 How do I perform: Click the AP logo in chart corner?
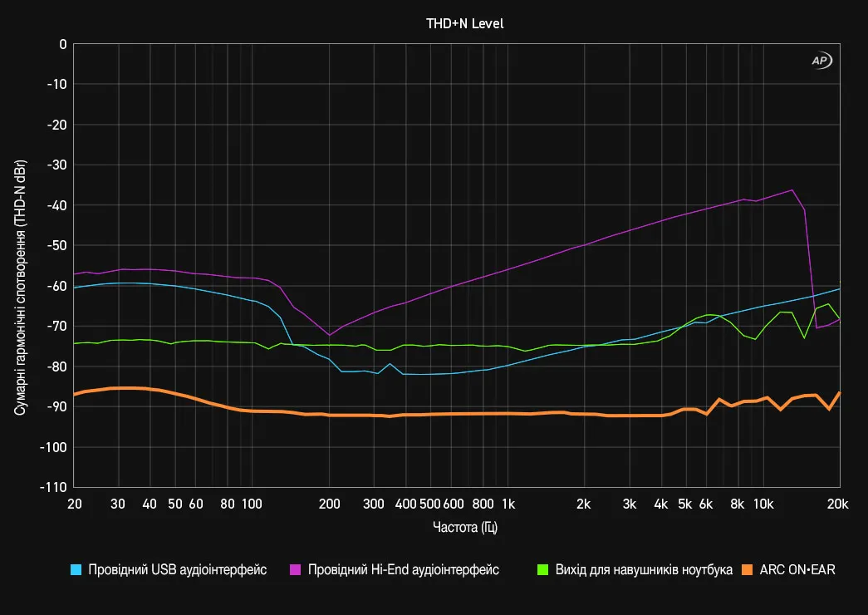click(x=821, y=61)
